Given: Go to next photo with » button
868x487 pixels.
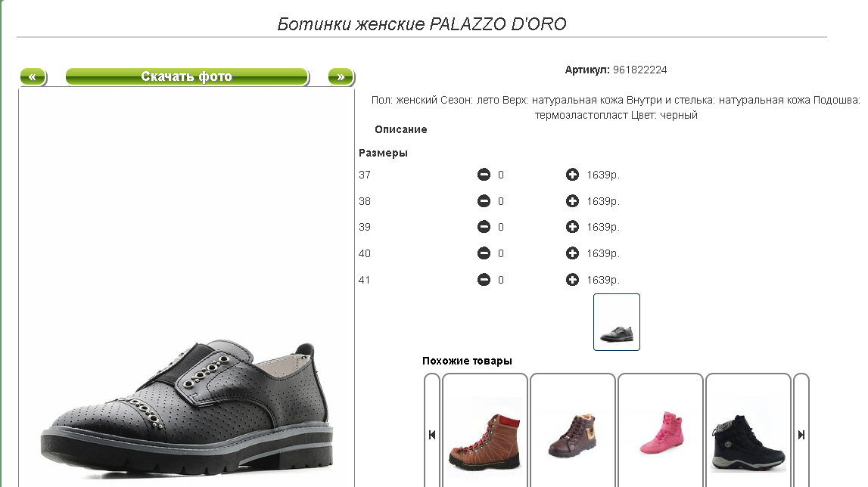Looking at the screenshot, I should 341,77.
